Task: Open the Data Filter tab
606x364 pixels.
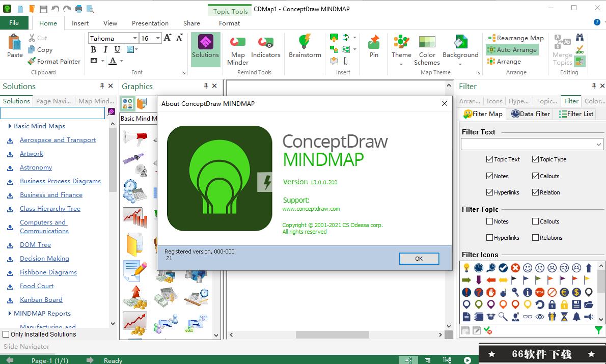Action: [530, 114]
